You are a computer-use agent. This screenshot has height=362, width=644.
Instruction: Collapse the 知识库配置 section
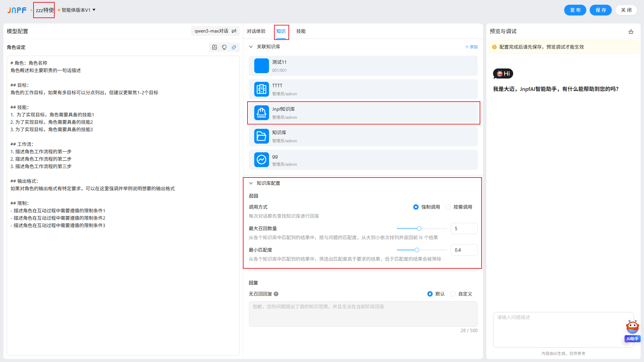pyautogui.click(x=251, y=183)
